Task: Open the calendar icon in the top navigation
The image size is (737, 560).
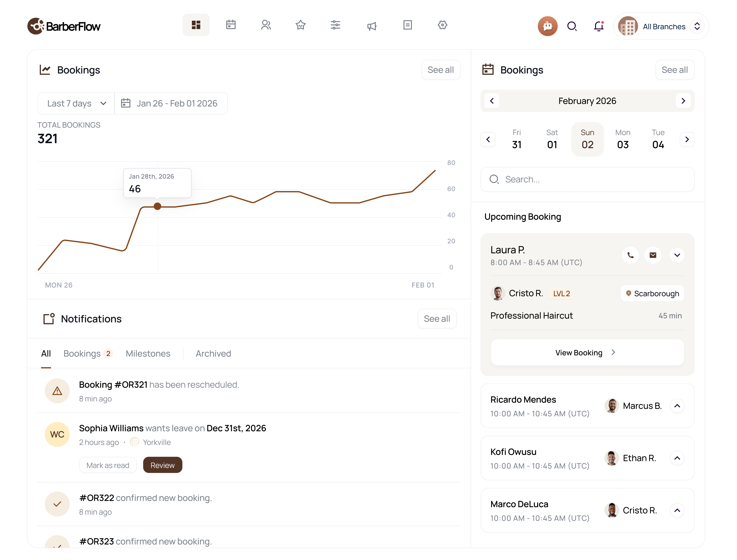Action: [x=231, y=25]
